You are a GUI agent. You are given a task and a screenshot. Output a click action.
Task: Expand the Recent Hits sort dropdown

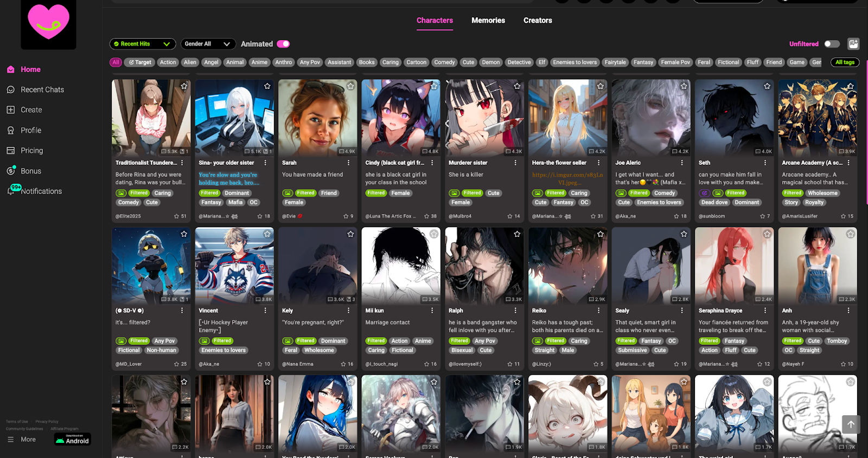[x=143, y=44]
